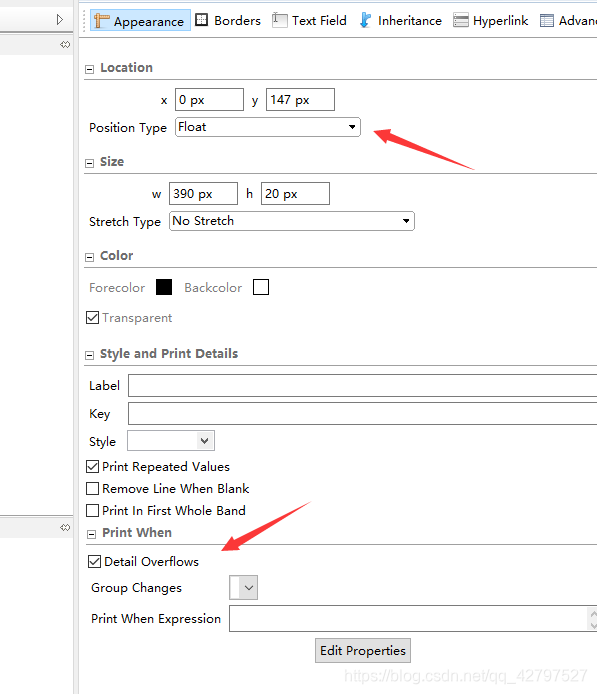Click the Hyperlink tab icon
Screen dimensions: 597x694
point(461,20)
